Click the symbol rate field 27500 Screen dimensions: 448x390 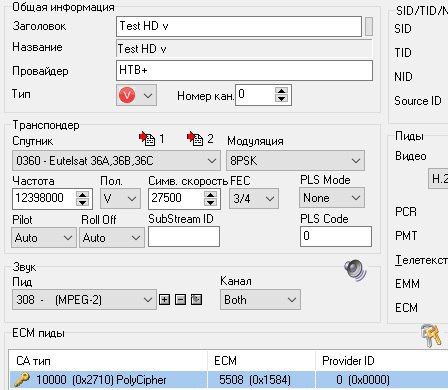(176, 199)
